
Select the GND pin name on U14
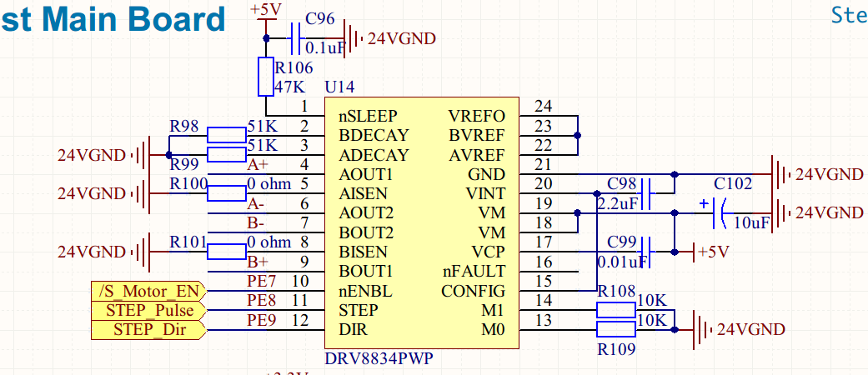pyautogui.click(x=487, y=175)
